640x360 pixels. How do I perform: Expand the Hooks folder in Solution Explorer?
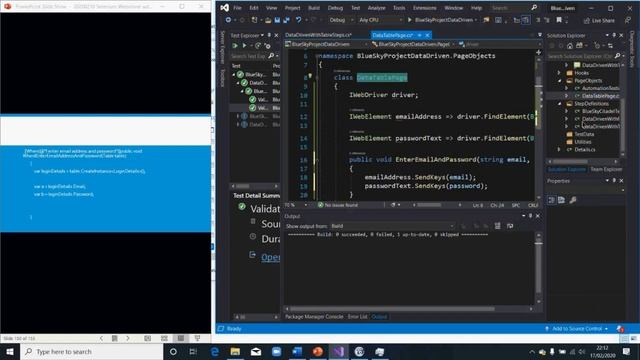click(x=560, y=73)
